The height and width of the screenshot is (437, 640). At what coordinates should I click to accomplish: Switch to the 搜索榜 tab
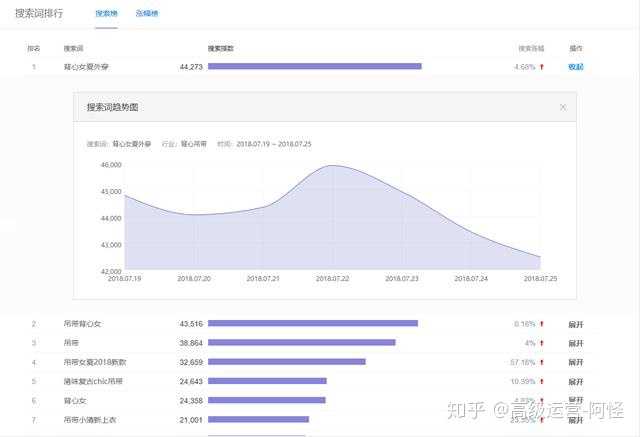pyautogui.click(x=105, y=14)
